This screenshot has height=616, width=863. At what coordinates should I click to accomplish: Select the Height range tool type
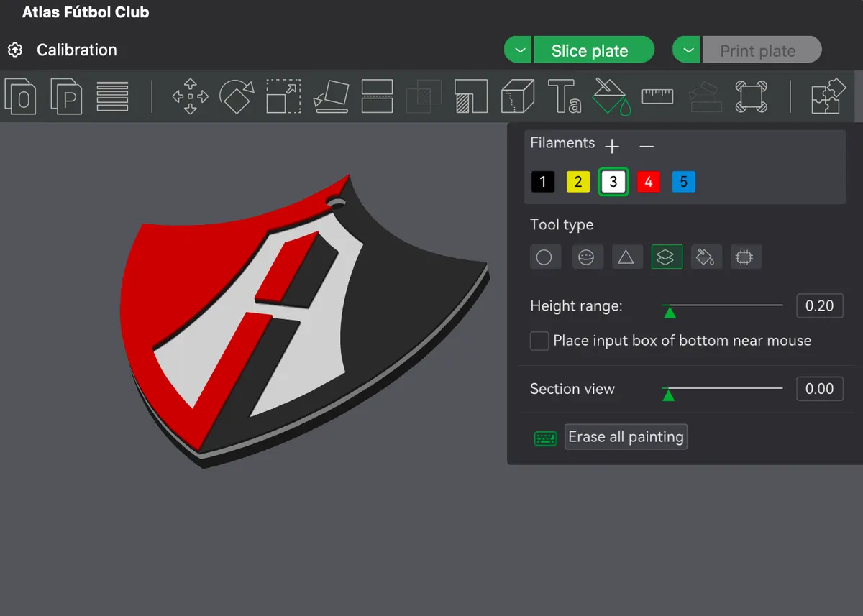pos(667,257)
